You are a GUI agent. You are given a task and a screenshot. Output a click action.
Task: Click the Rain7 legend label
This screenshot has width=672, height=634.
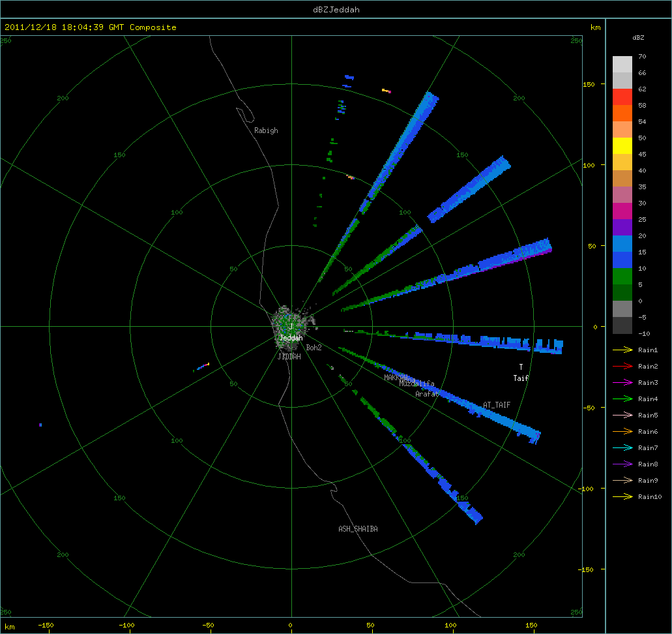[x=648, y=448]
